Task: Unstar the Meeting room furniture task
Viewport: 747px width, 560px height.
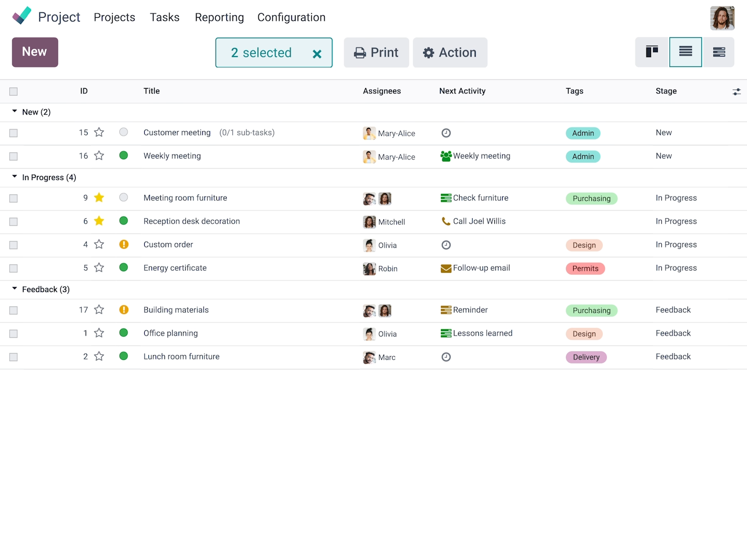Action: [99, 198]
